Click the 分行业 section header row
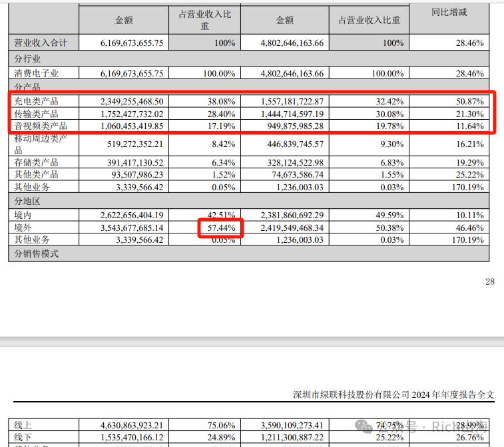The height and width of the screenshot is (447, 504). [249, 59]
